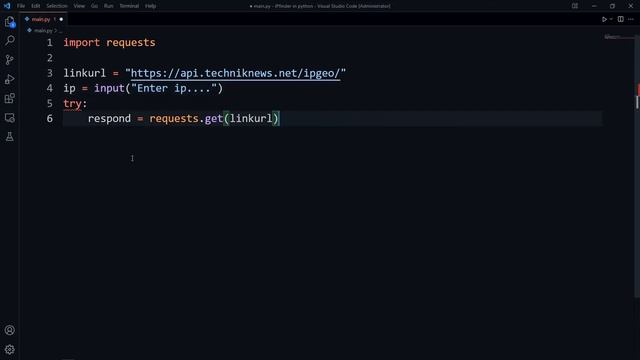
Task: Click the "Enter ip...." string on line 4
Action: [174, 88]
